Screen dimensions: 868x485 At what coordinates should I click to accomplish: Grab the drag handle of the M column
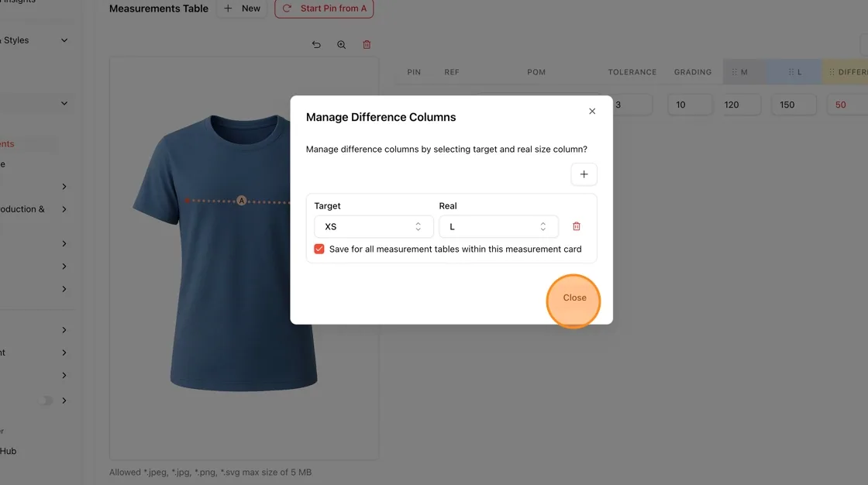(x=735, y=72)
